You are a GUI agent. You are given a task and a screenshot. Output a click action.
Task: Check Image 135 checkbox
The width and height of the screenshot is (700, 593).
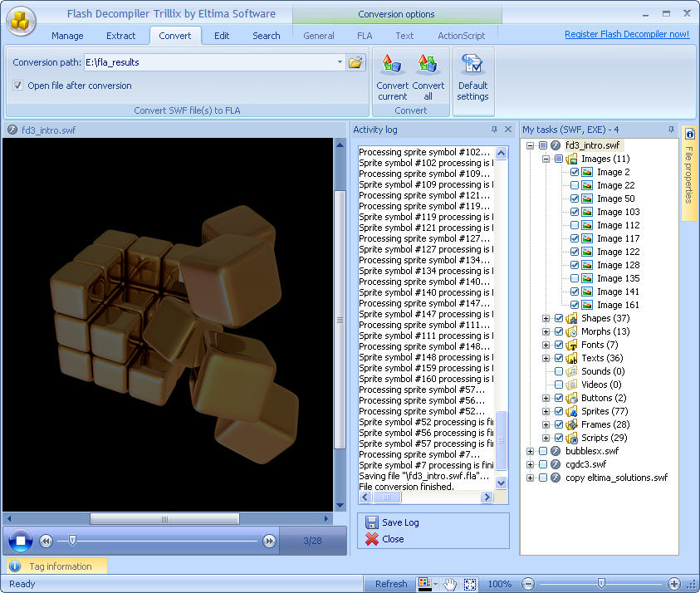tap(575, 278)
